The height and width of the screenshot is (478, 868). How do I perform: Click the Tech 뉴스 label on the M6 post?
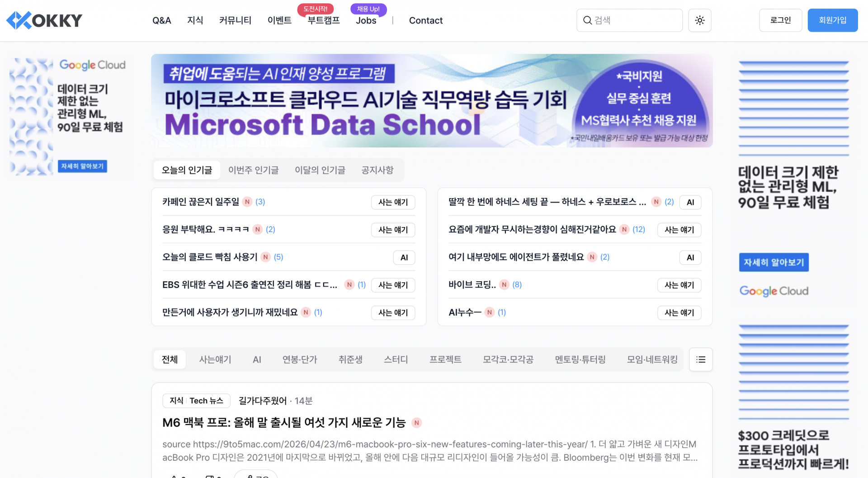207,401
